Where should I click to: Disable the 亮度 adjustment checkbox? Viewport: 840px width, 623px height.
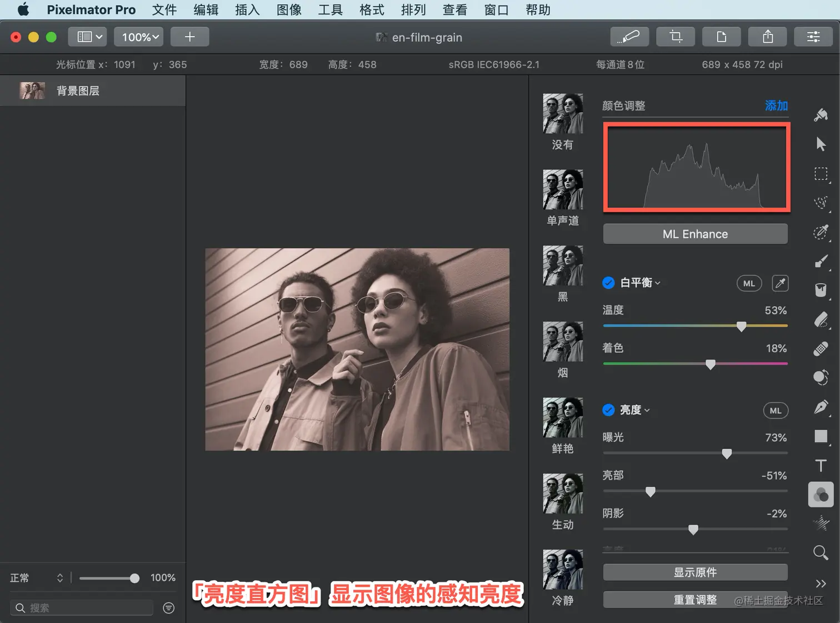coord(608,410)
